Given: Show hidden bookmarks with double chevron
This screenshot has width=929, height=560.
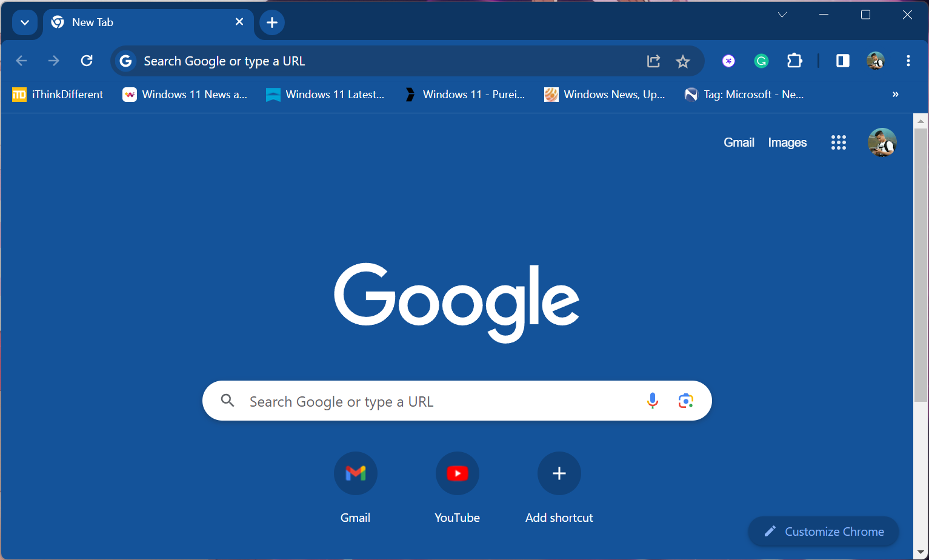Looking at the screenshot, I should (x=895, y=95).
